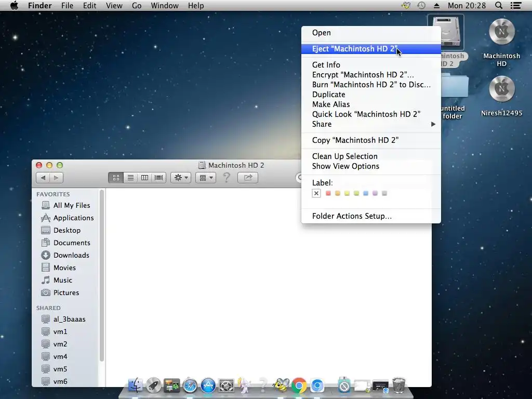The height and width of the screenshot is (399, 532).
Task: Select Copy "Machintosh HD 2" entry
Action: pyautogui.click(x=371, y=140)
